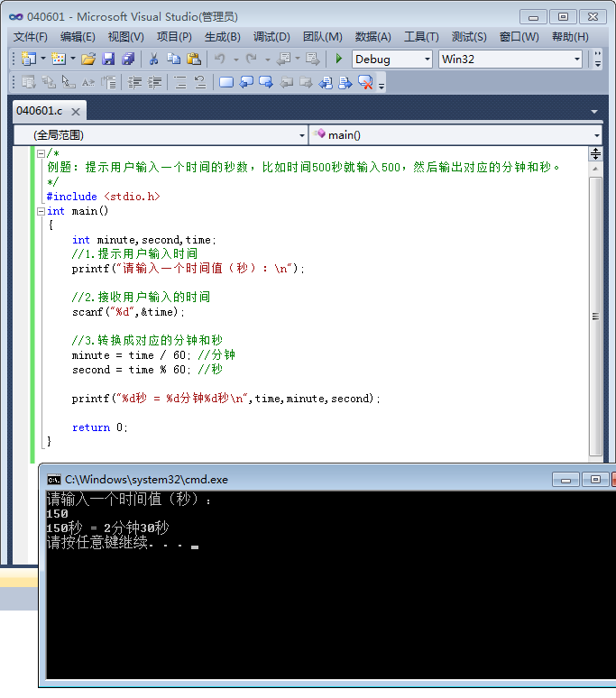Minimize the cmd.exe console window
The height and width of the screenshot is (698, 616).
click(565, 480)
